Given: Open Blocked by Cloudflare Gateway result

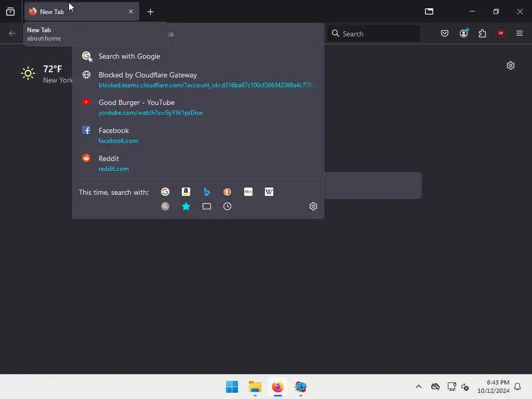Looking at the screenshot, I should pyautogui.click(x=198, y=79).
